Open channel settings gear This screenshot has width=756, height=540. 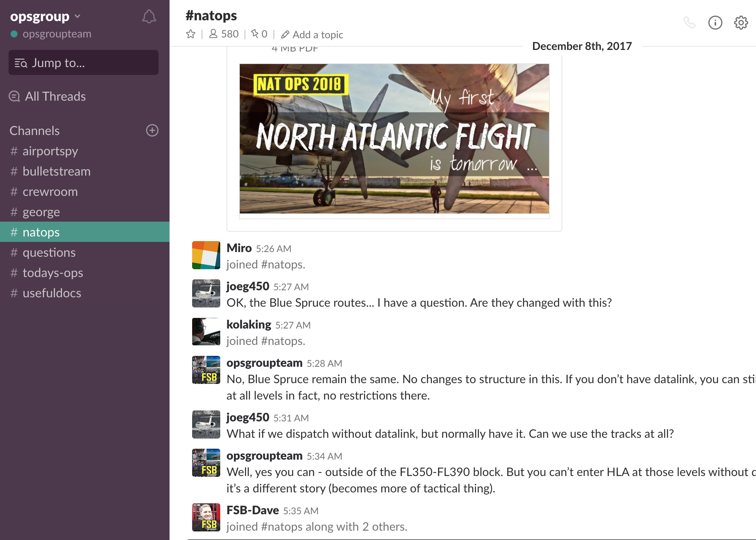tap(741, 23)
